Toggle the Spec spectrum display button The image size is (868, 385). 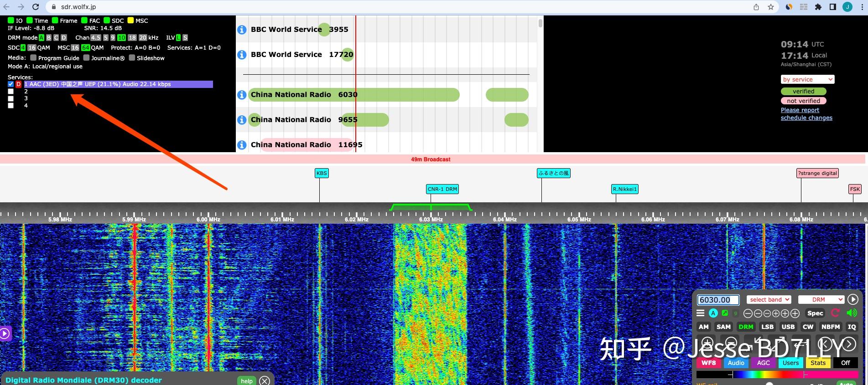coord(815,313)
